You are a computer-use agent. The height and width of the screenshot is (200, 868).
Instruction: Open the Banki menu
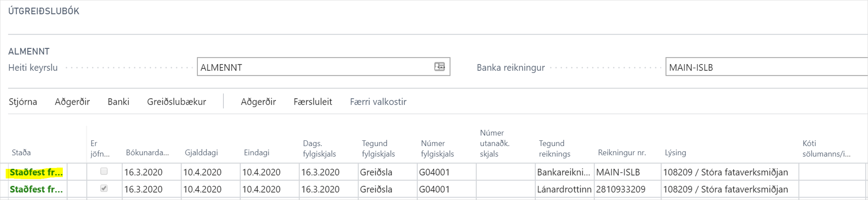118,102
